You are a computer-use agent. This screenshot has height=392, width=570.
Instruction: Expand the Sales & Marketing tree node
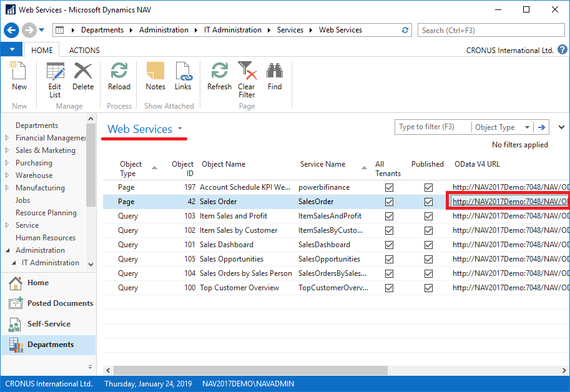pos(7,150)
